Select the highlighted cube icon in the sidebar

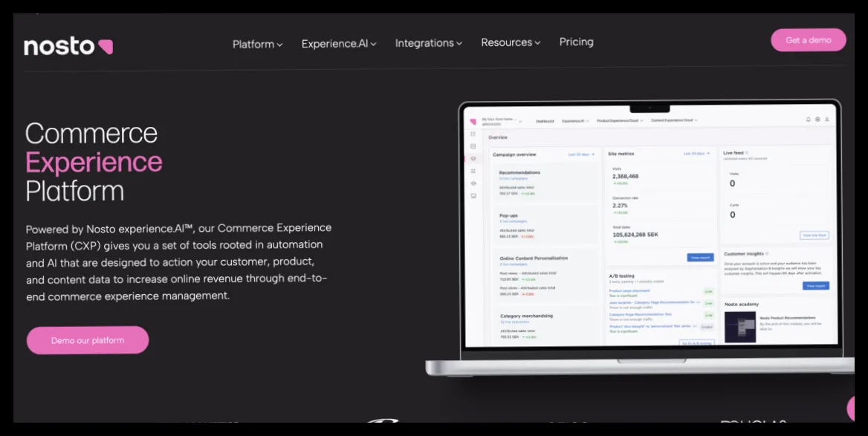coord(473,159)
